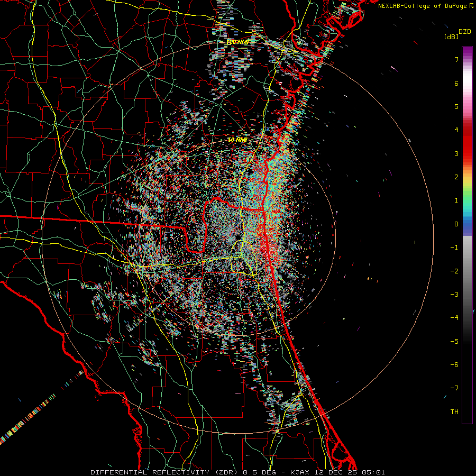Click the 50 NMI range ring label
Screen dimensions: 476x476
click(x=237, y=140)
